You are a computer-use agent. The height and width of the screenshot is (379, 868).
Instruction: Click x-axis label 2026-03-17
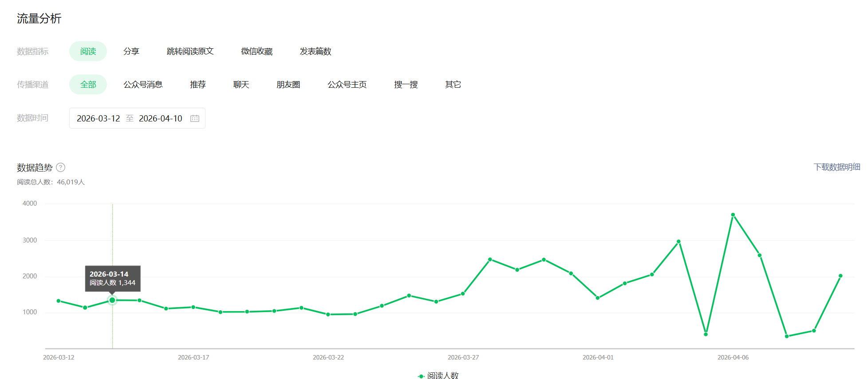193,357
